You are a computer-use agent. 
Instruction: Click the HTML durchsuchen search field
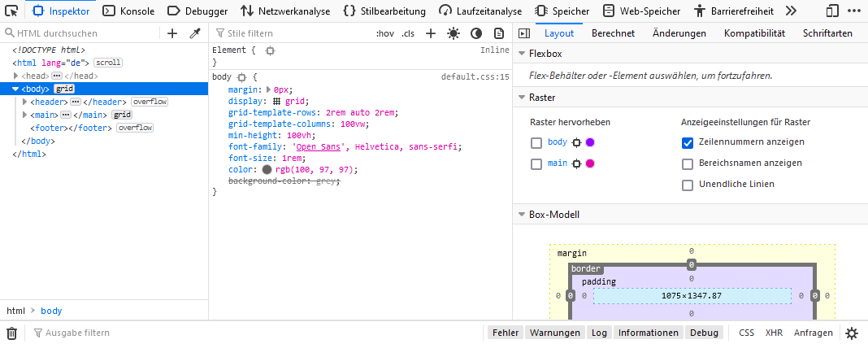(x=82, y=33)
